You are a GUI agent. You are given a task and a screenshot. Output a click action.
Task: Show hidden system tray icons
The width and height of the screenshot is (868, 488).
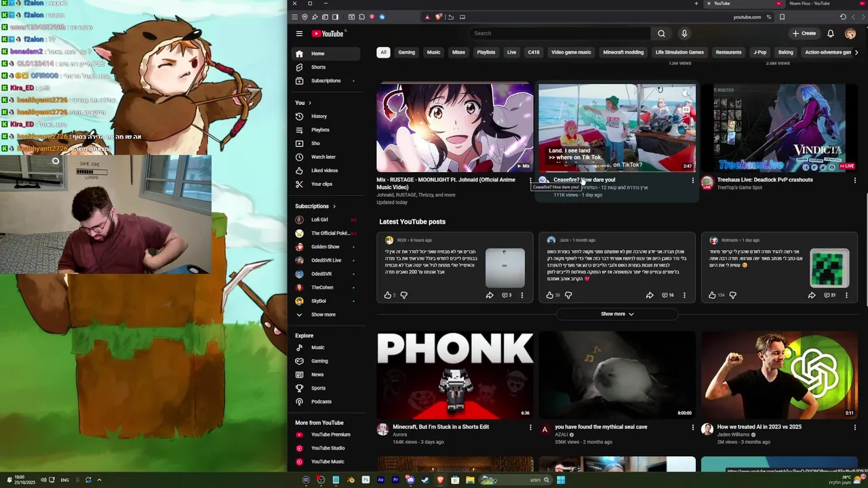(99, 480)
